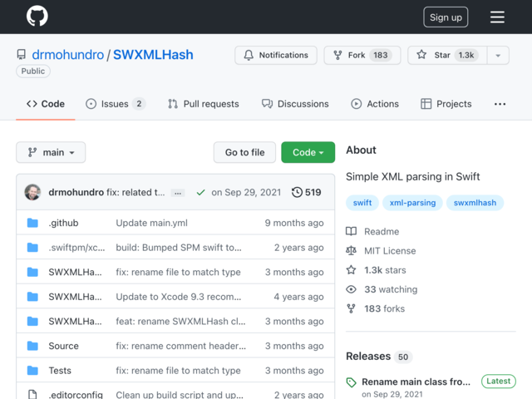
Task: Open the latest commit message link
Action: pos(135,192)
